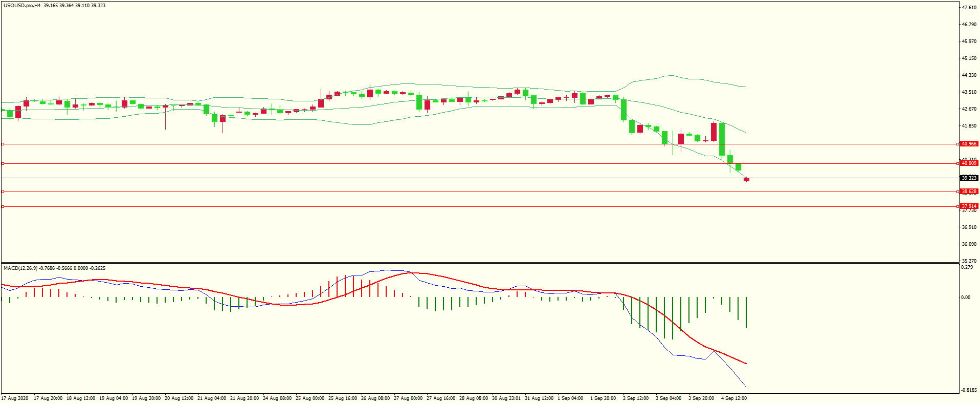Click the latest red candlestick at 39.323

pos(747,179)
